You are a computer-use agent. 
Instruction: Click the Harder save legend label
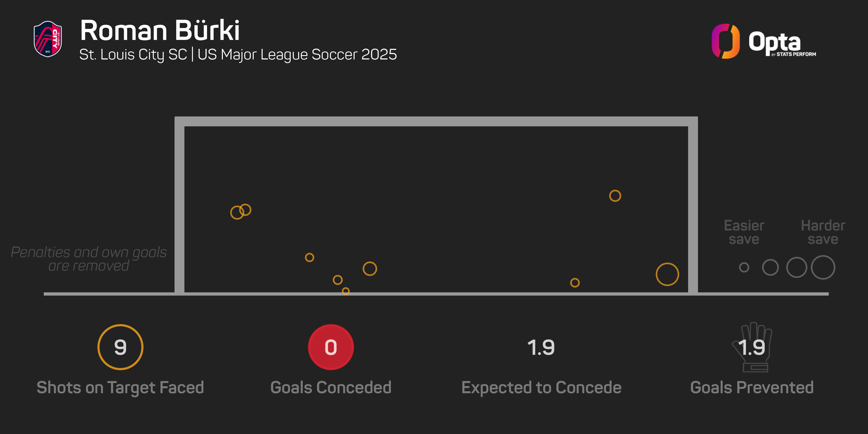tap(823, 232)
